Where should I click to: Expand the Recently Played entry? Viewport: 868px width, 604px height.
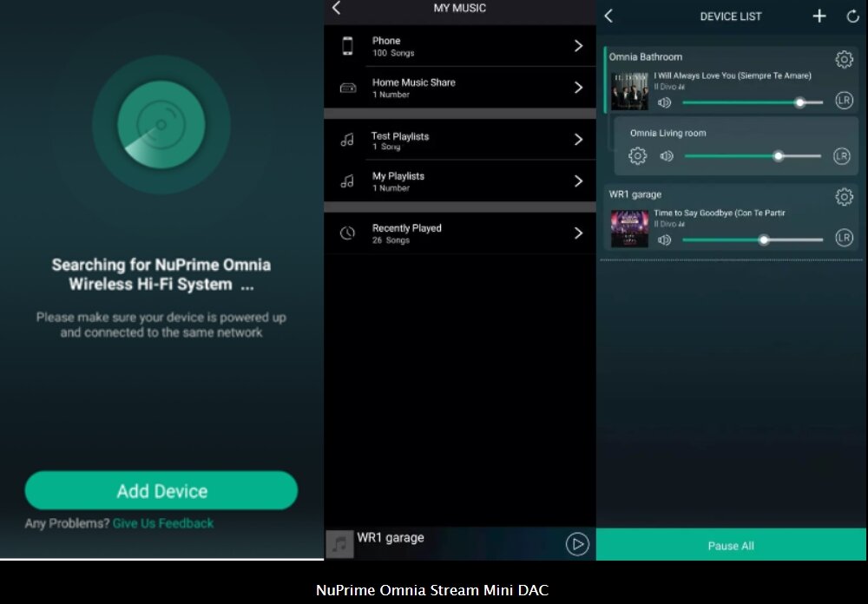[x=578, y=233]
